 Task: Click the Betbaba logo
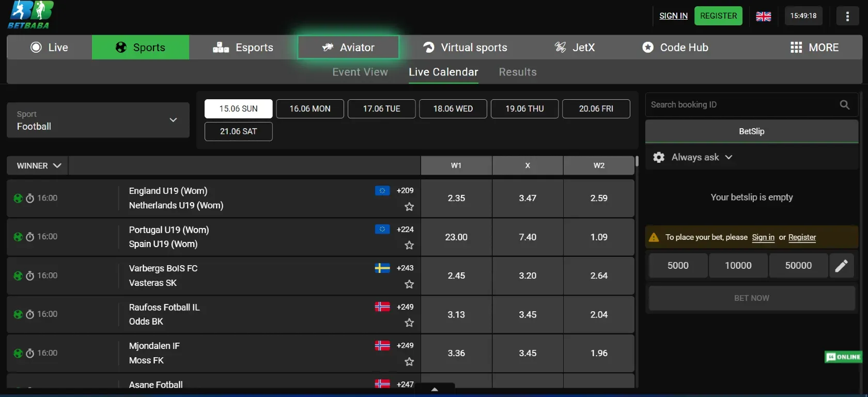pos(30,14)
